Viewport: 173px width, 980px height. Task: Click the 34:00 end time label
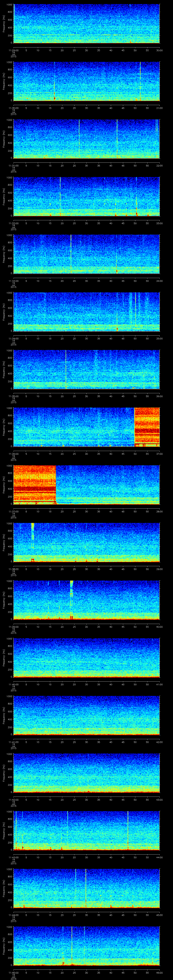tap(159, 281)
